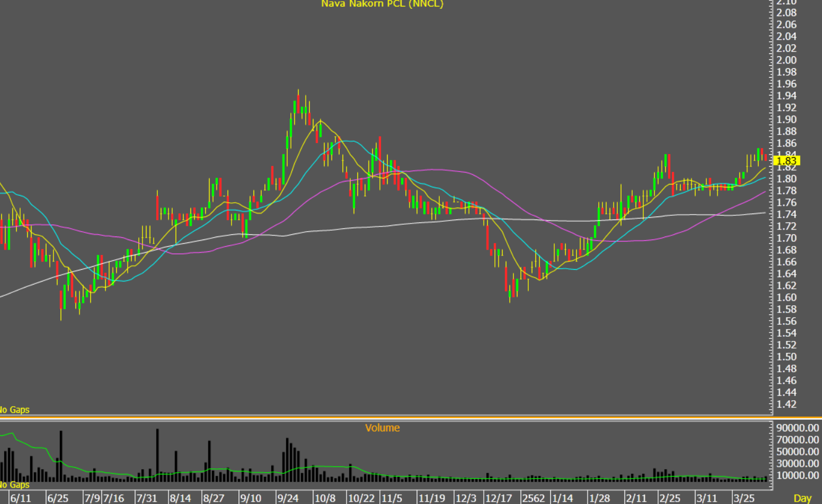Select the 3/11 date label

point(706,498)
